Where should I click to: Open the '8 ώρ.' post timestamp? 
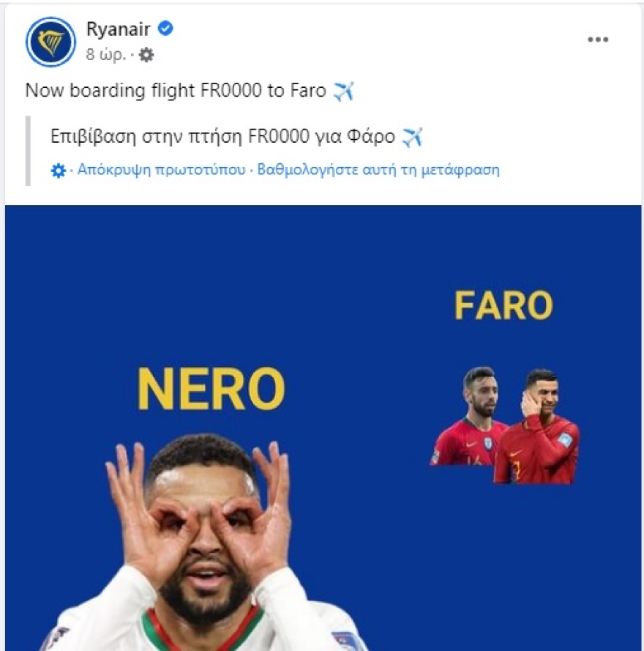click(105, 54)
